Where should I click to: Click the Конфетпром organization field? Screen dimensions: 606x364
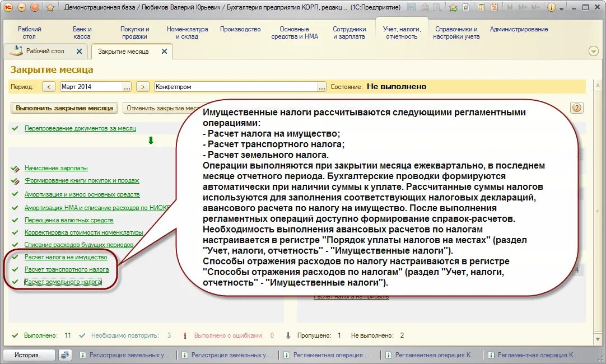pyautogui.click(x=236, y=87)
